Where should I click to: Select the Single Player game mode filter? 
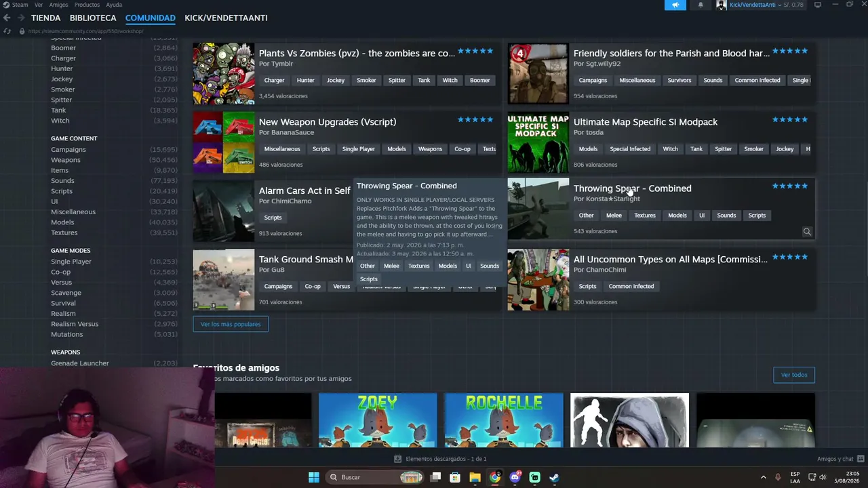71,262
